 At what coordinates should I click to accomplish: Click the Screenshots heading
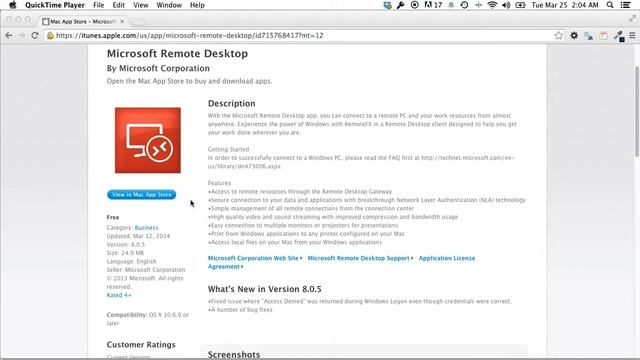[234, 354]
